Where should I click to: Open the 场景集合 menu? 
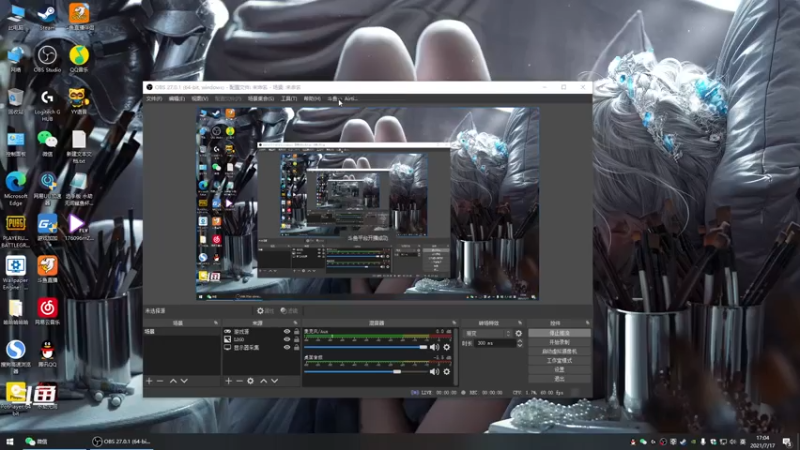point(261,98)
